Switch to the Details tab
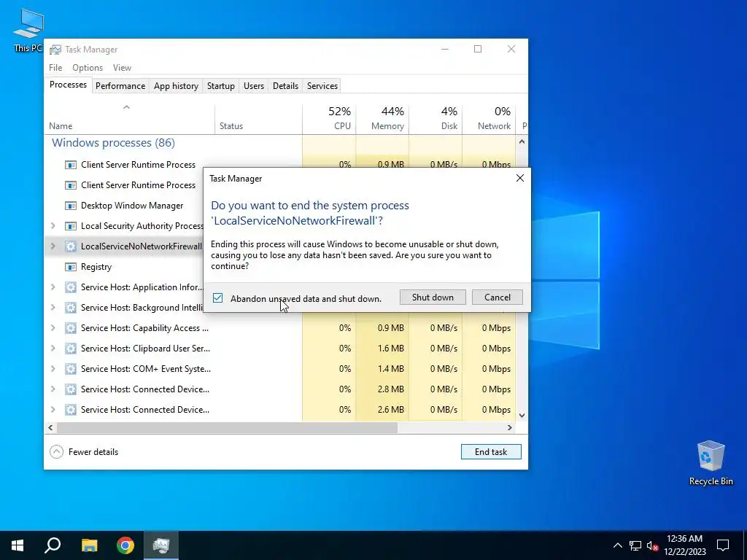747x560 pixels. click(x=285, y=86)
